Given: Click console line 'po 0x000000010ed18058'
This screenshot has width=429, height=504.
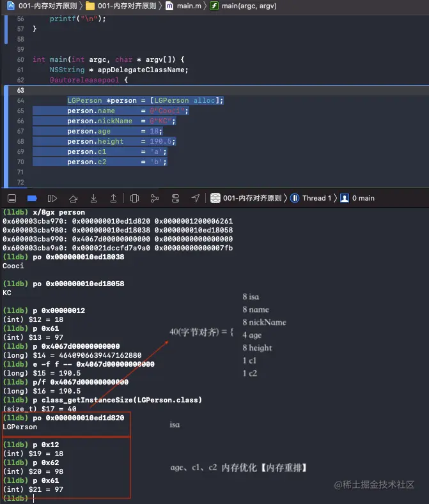Looking at the screenshot, I should [x=79, y=284].
